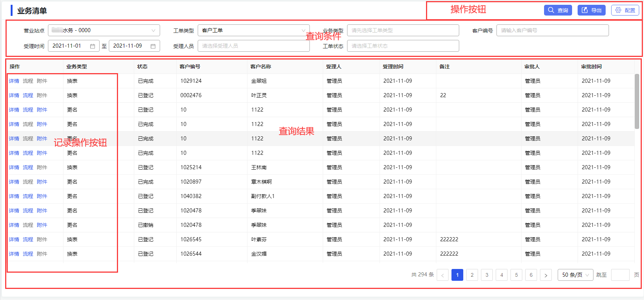Click customer name 金翠姐
Viewport: 644px width, 300px height.
click(259, 81)
